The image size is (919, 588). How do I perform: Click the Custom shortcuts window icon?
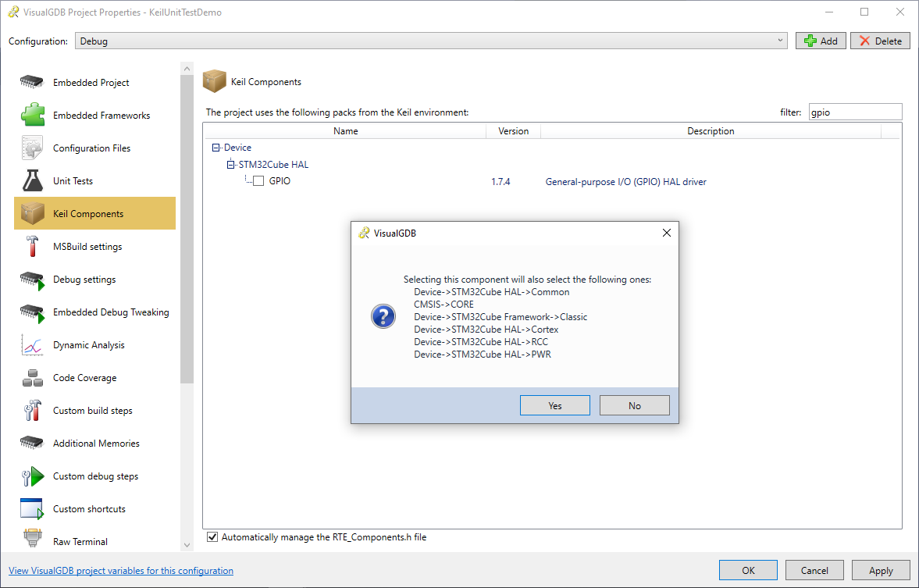[x=32, y=509]
